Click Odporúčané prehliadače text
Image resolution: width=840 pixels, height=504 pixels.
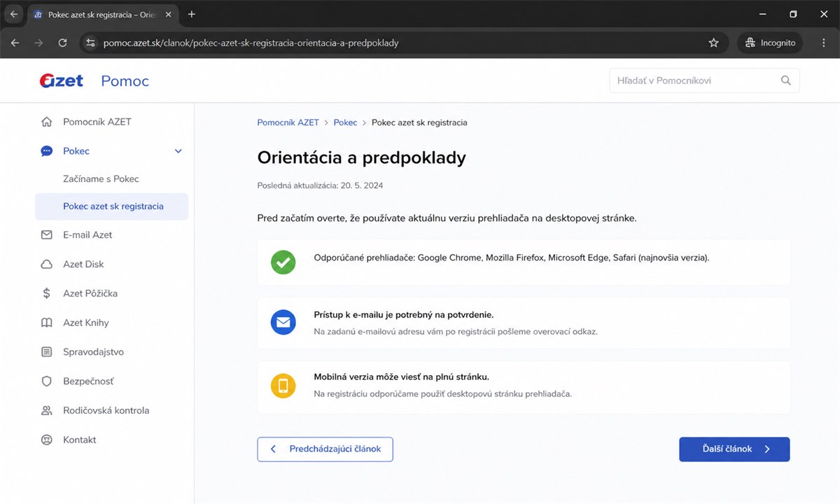pyautogui.click(x=512, y=258)
